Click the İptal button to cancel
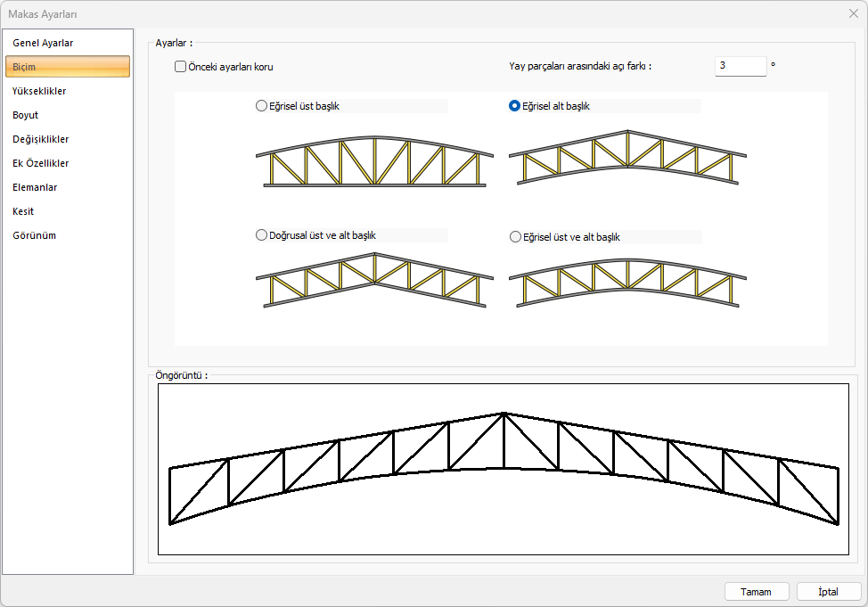Image resolution: width=868 pixels, height=607 pixels. tap(828, 592)
